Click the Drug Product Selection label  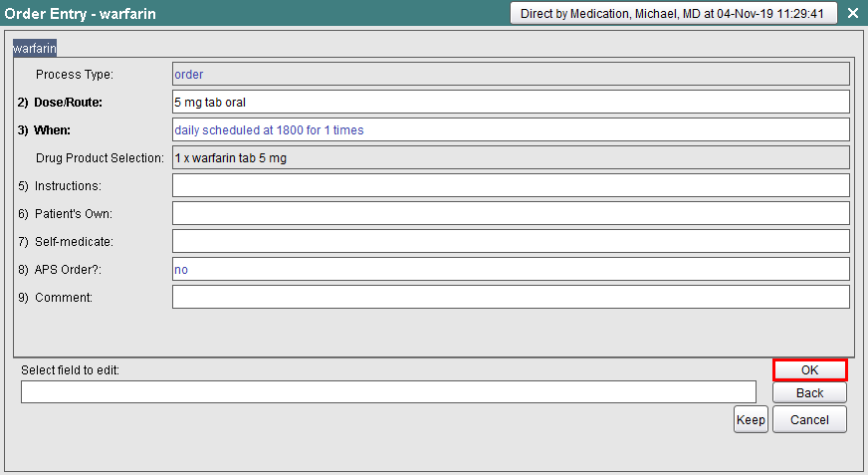coord(101,158)
